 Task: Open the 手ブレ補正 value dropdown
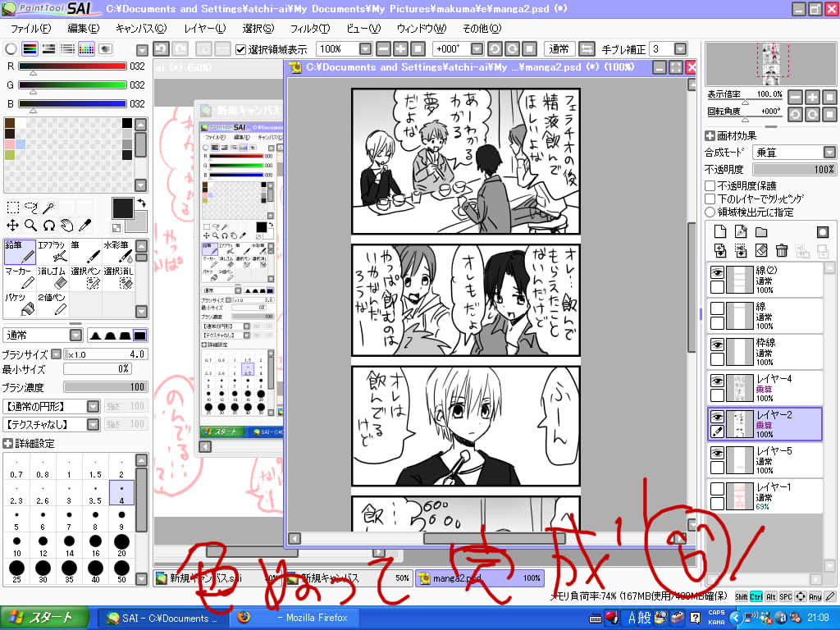tap(680, 49)
